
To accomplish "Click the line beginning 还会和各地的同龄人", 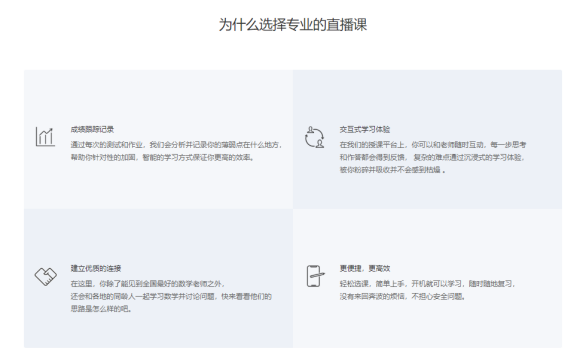I will (x=171, y=297).
